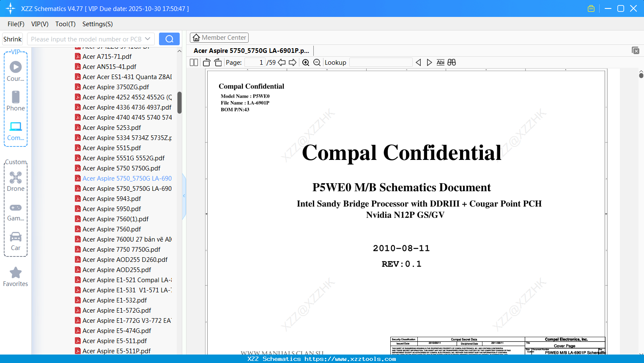
Task: Open the File(F) menu
Action: tap(16, 24)
